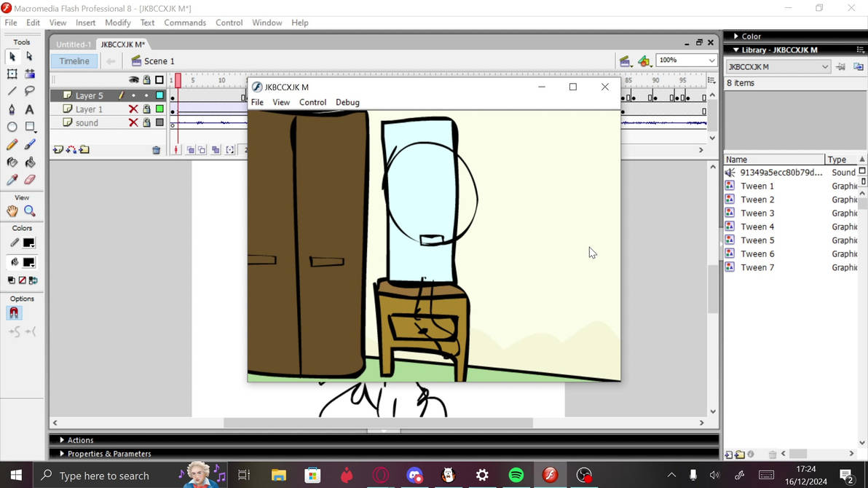Toggle Layer 5 visibility dot
The image size is (868, 488).
133,96
